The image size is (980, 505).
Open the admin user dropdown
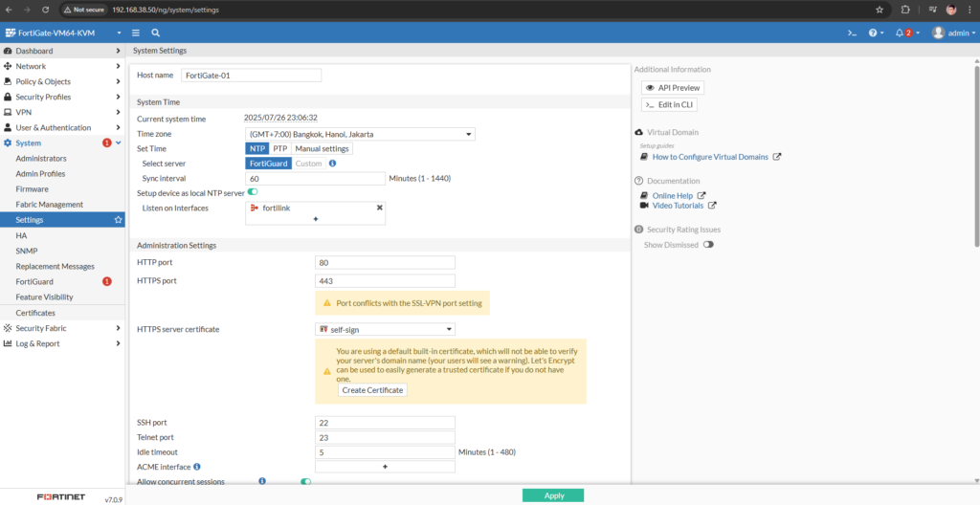[x=954, y=33]
